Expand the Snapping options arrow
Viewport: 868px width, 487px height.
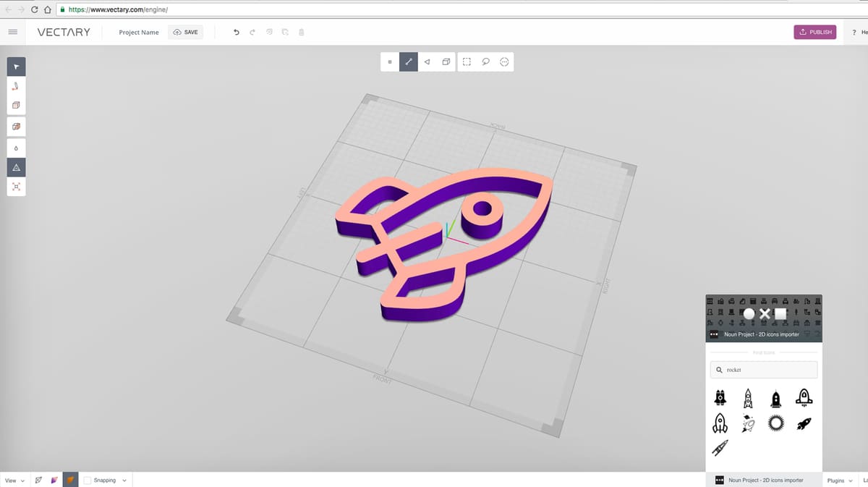tap(124, 480)
